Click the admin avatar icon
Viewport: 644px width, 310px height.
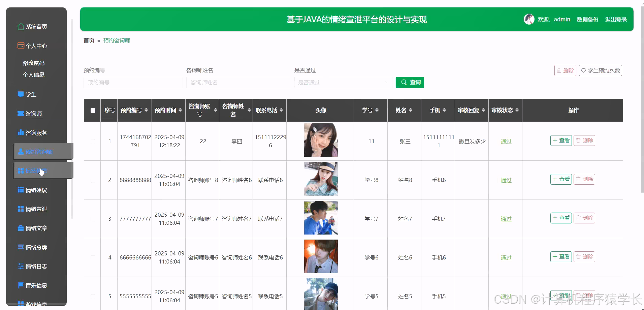coord(529,19)
